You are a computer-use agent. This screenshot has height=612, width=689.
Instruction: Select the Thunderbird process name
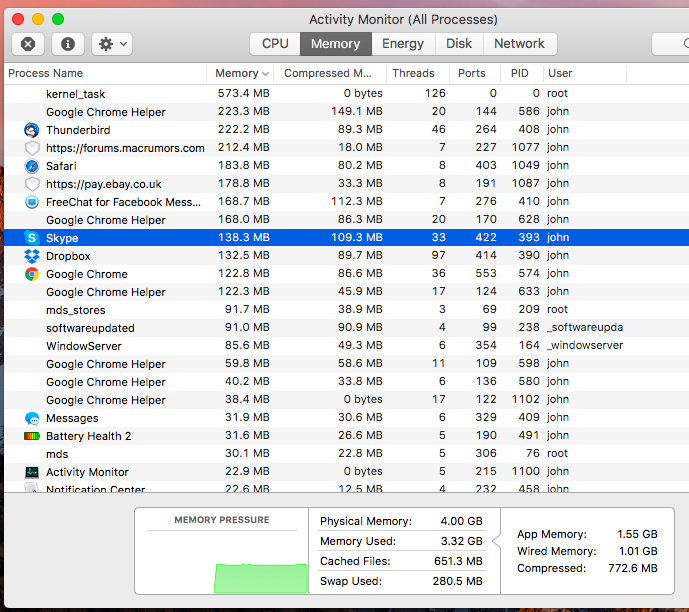pos(78,130)
